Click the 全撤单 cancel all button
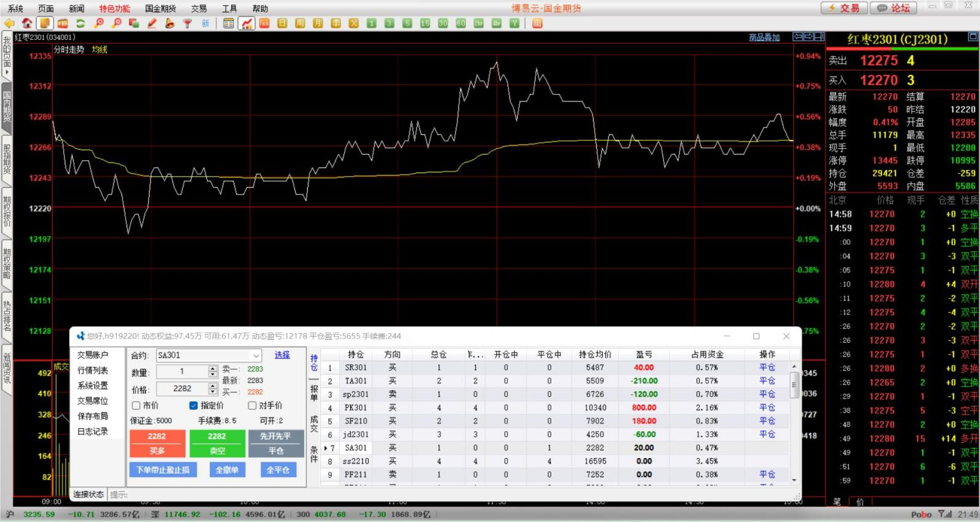This screenshot has width=980, height=522. click(227, 470)
